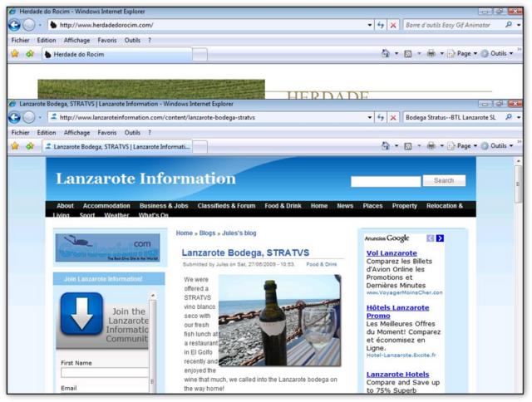Click diving banner ad in left sidebar

click(x=107, y=248)
